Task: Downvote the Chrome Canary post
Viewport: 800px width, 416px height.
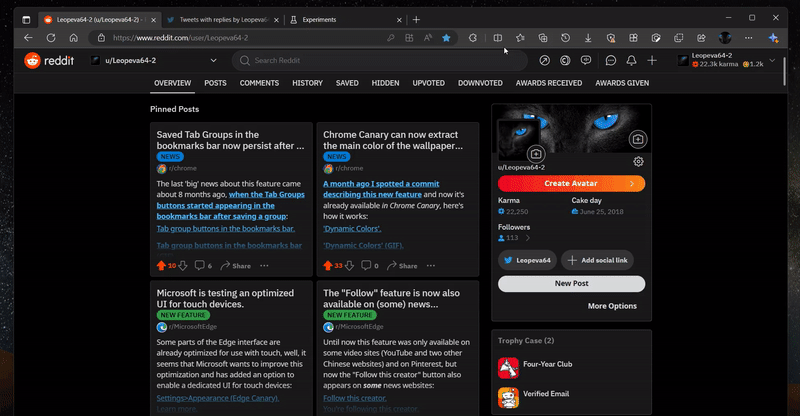Action: [349, 265]
